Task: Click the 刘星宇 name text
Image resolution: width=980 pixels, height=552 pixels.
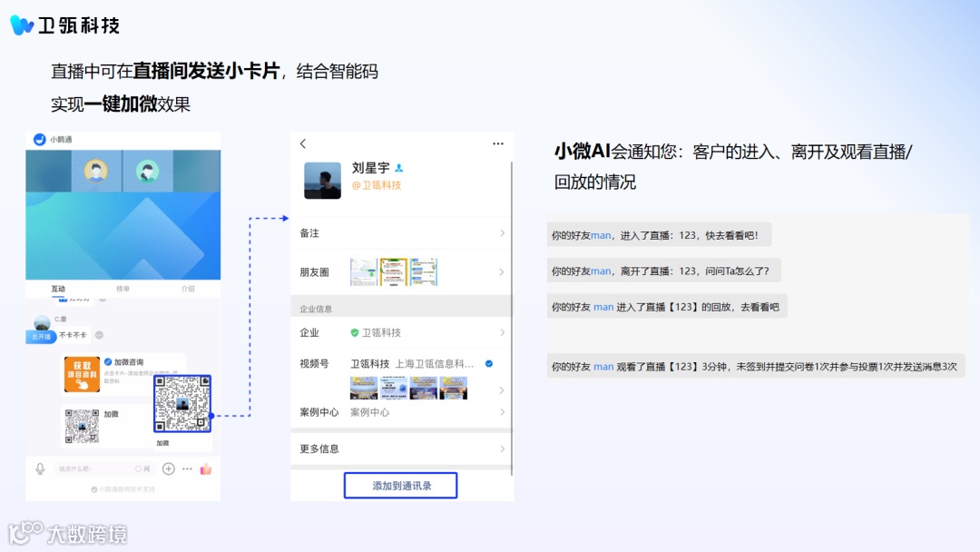Action: click(370, 168)
